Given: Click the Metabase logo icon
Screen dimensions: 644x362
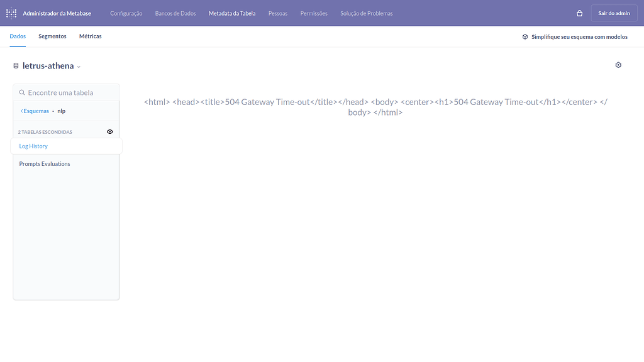Looking at the screenshot, I should 11,13.
